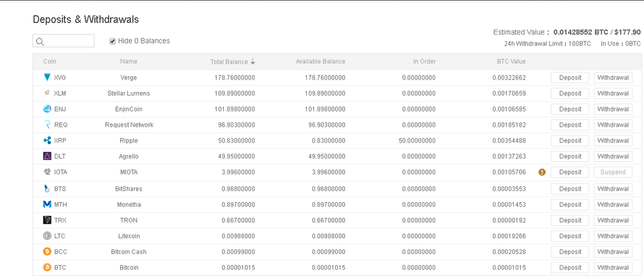The height and width of the screenshot is (279, 644).
Task: Click the Agrello DLT coin icon
Action: pyautogui.click(x=47, y=156)
